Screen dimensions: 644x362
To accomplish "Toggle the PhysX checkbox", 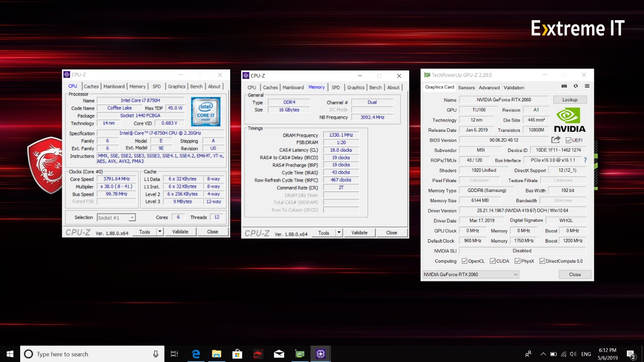I will point(517,261).
